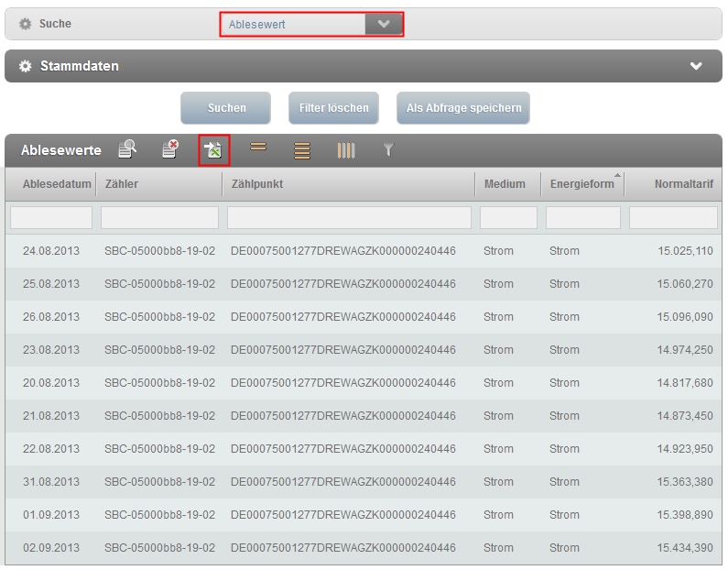The image size is (728, 570).
Task: Click the funnel filter icon
Action: tap(388, 149)
